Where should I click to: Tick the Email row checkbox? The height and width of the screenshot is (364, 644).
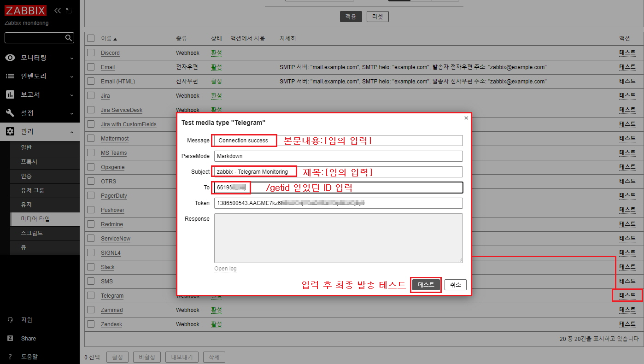[91, 67]
